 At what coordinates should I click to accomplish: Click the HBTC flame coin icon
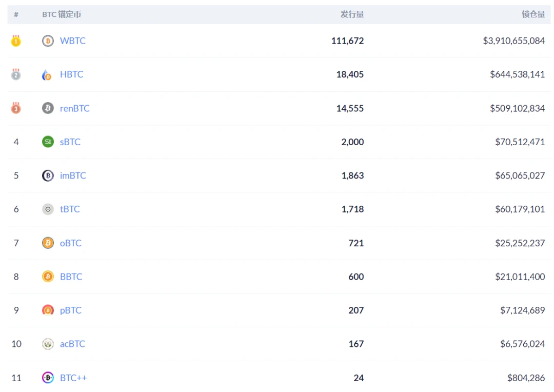47,74
